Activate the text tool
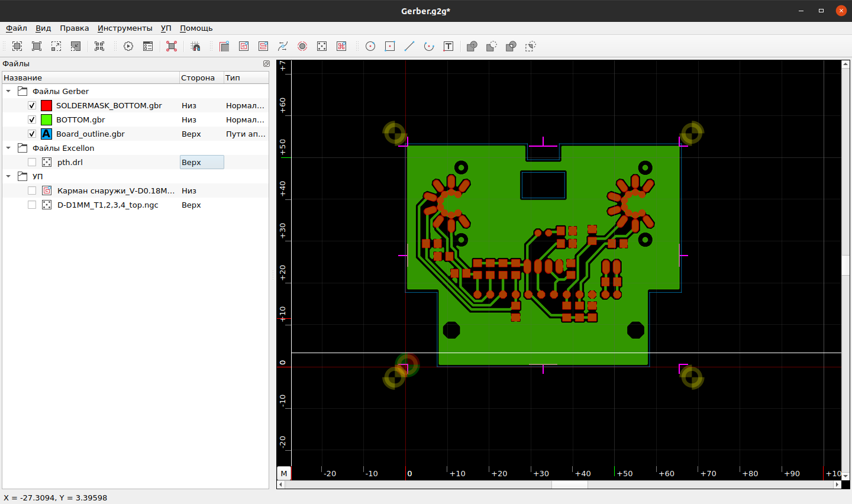The image size is (852, 504). pos(448,46)
